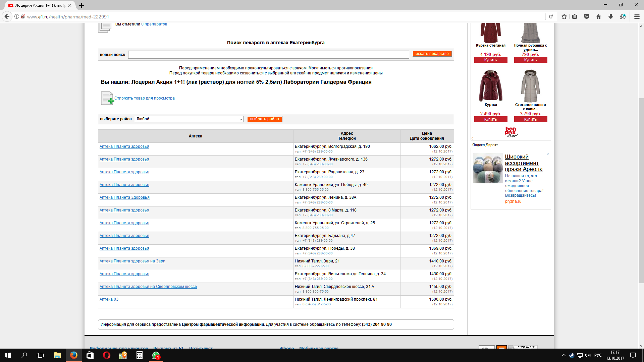Click Steam icon in system tray
The height and width of the screenshot is (362, 644).
click(572, 355)
